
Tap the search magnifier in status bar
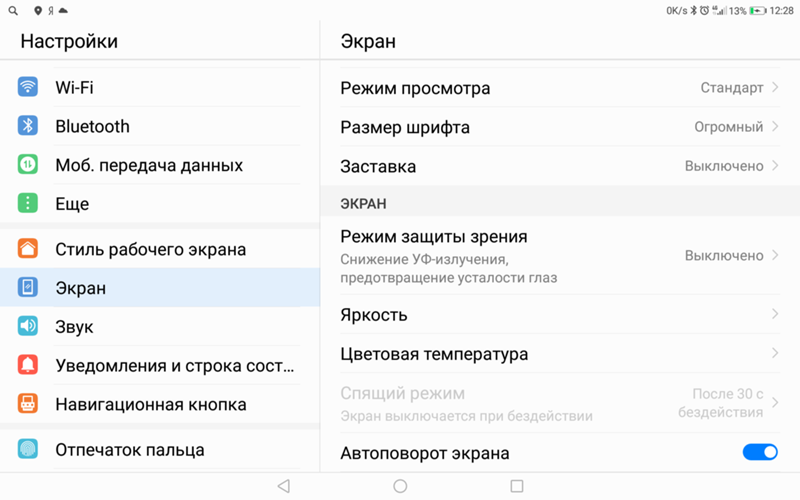pos(13,10)
